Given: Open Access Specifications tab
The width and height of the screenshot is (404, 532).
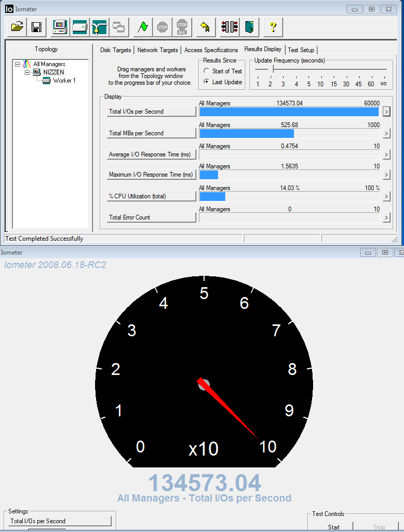Looking at the screenshot, I should click(x=211, y=50).
